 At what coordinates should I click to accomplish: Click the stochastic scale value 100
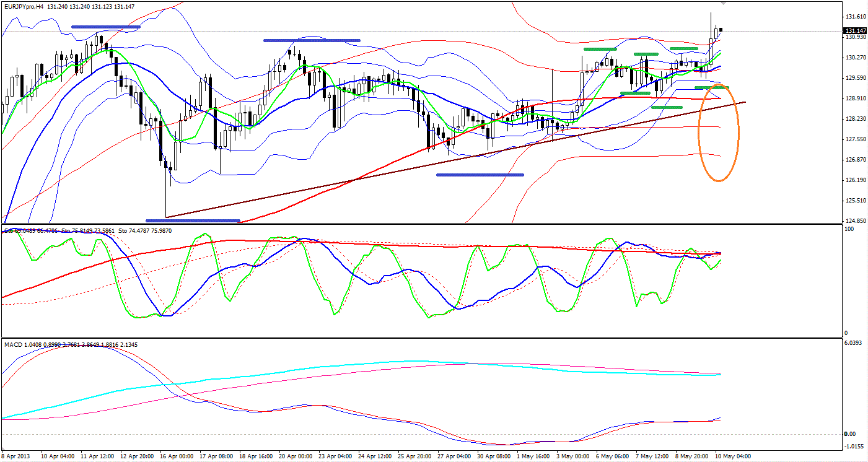click(x=850, y=229)
